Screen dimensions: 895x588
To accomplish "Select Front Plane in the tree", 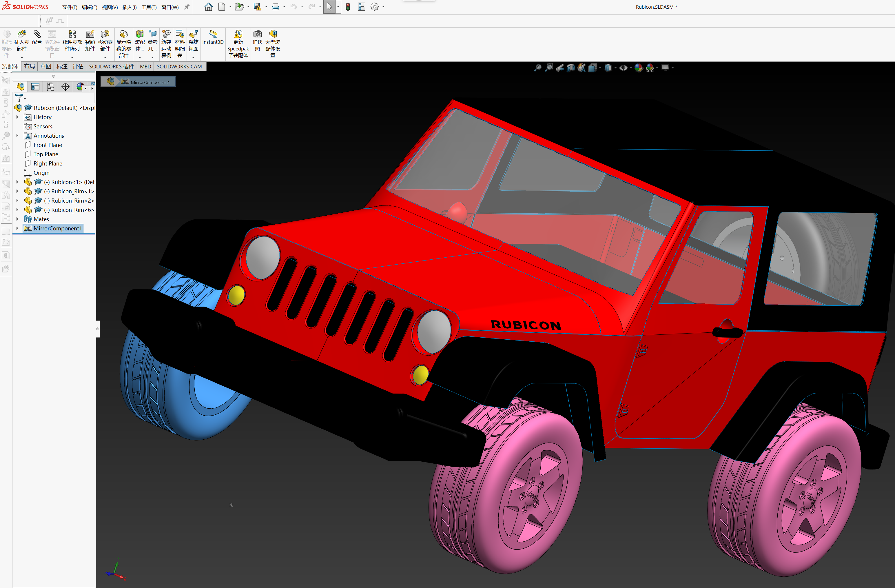I will (x=48, y=145).
